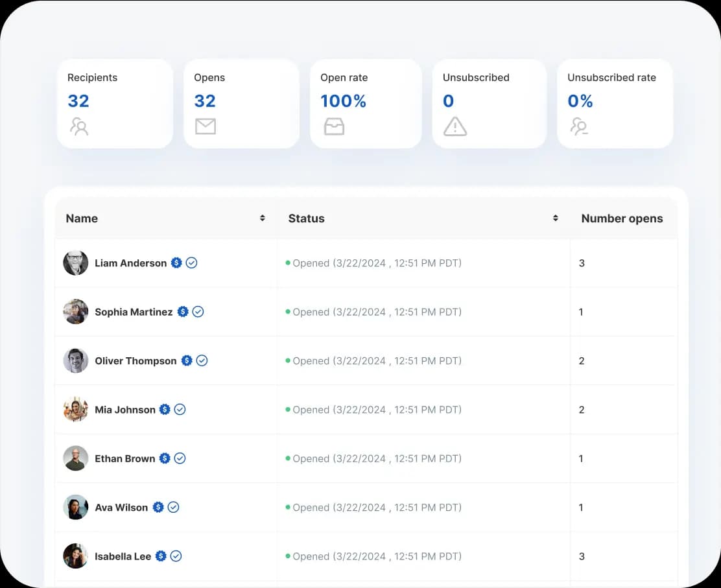
Task: Click the verified checkmark beside Isabella Lee
Action: (x=176, y=556)
